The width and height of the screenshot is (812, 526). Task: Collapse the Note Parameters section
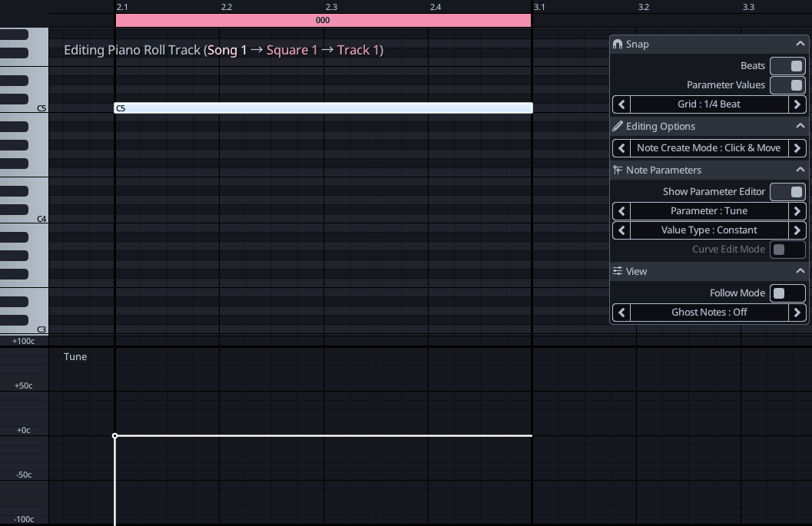click(x=800, y=170)
